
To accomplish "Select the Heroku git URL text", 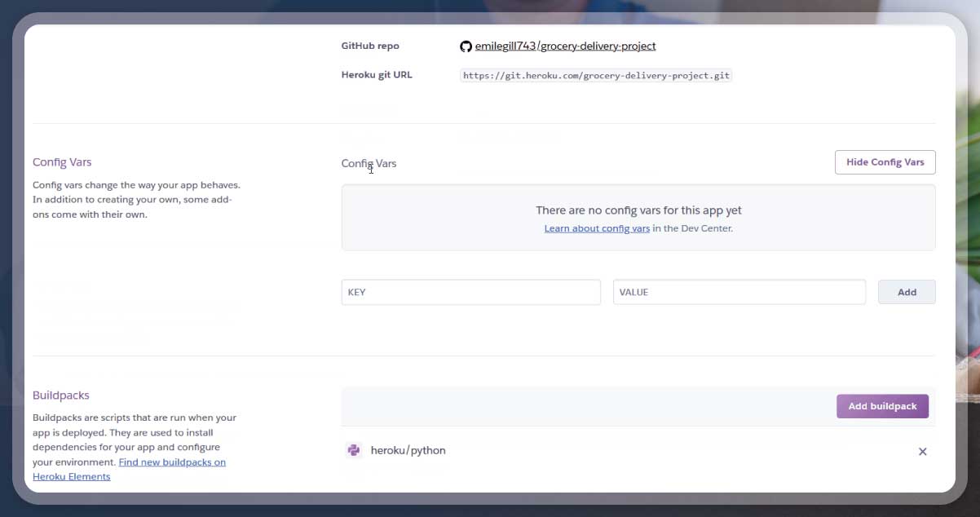I will click(596, 75).
